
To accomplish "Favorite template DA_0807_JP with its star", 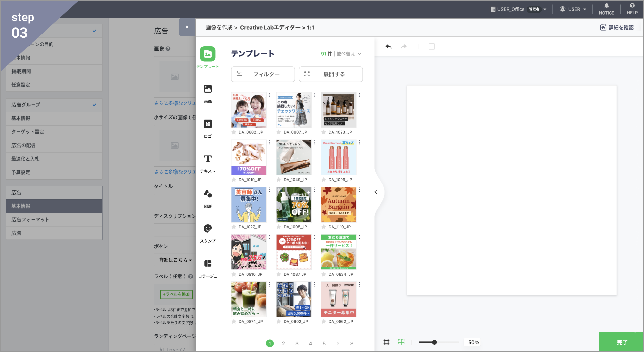I will coord(279,132).
